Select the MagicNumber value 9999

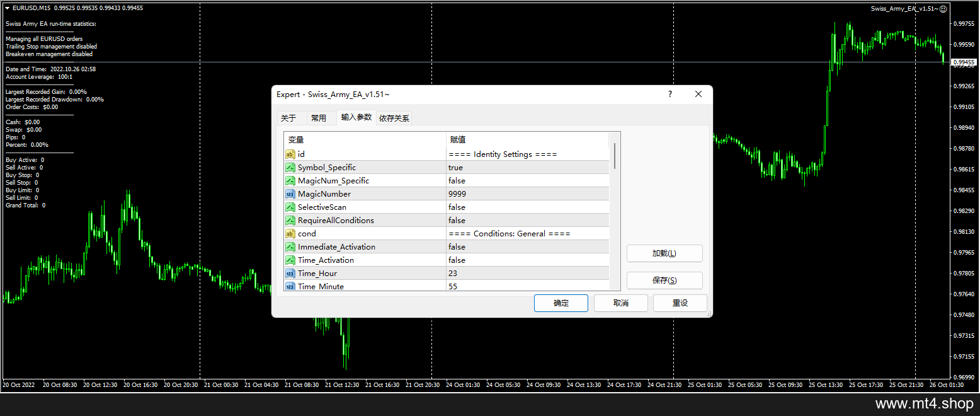(457, 194)
